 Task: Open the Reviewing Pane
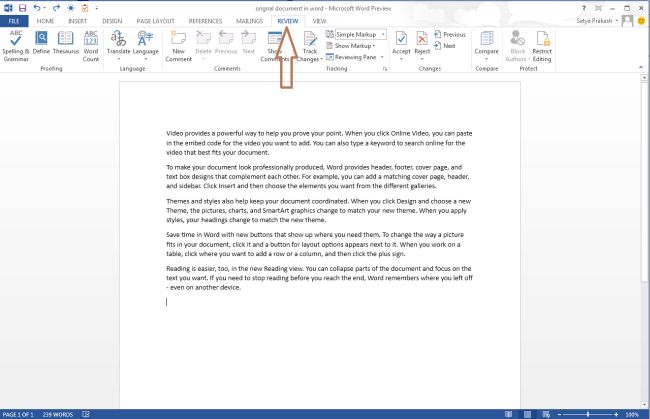point(351,57)
